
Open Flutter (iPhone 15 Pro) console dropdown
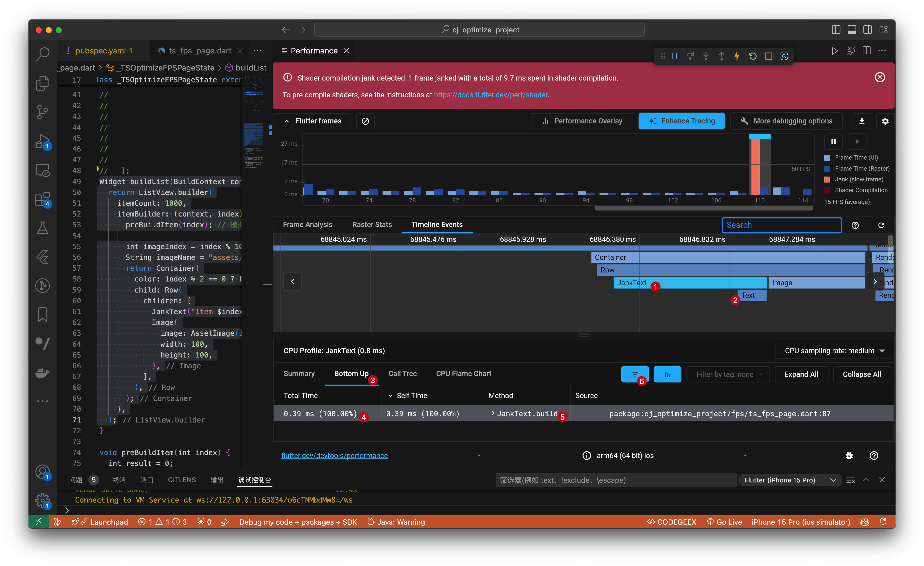tap(790, 480)
